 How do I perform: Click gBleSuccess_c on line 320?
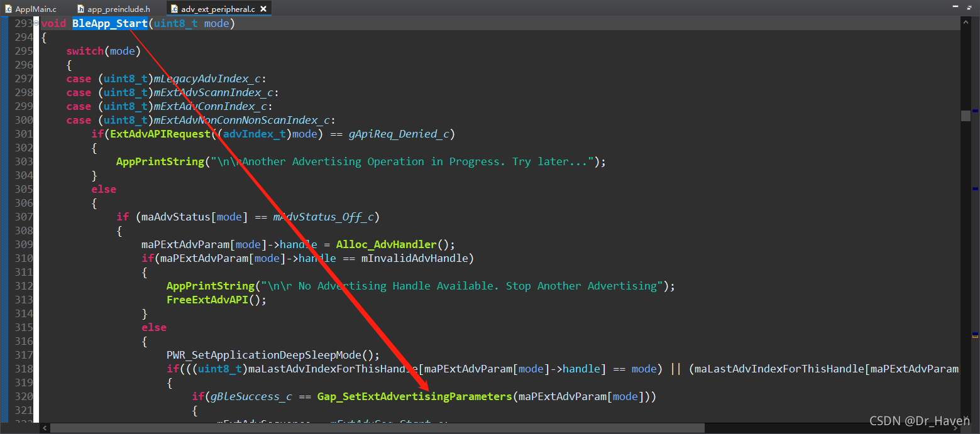[x=251, y=396]
